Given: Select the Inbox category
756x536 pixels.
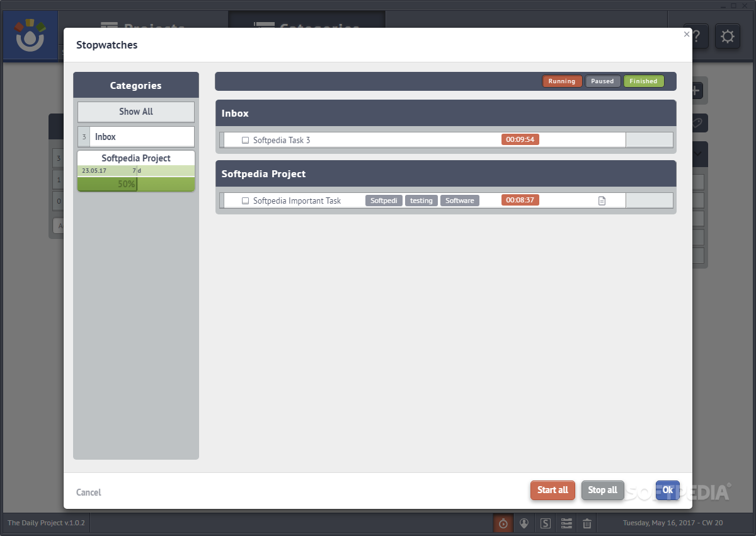Looking at the screenshot, I should 136,137.
